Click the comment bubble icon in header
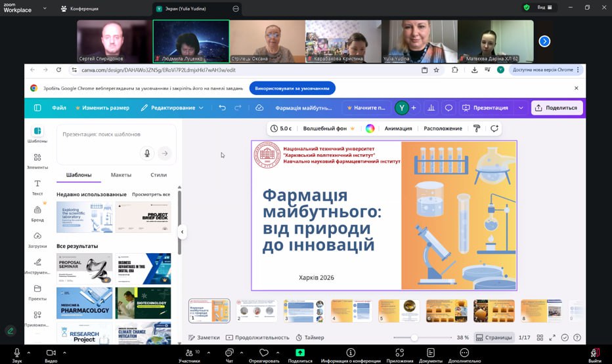Viewport: 612px width, 364px height. (x=448, y=108)
